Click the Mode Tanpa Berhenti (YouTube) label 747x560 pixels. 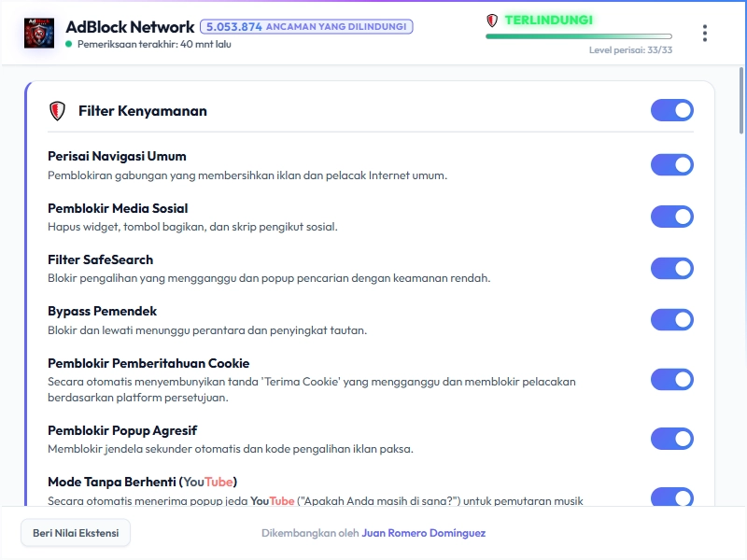(143, 482)
